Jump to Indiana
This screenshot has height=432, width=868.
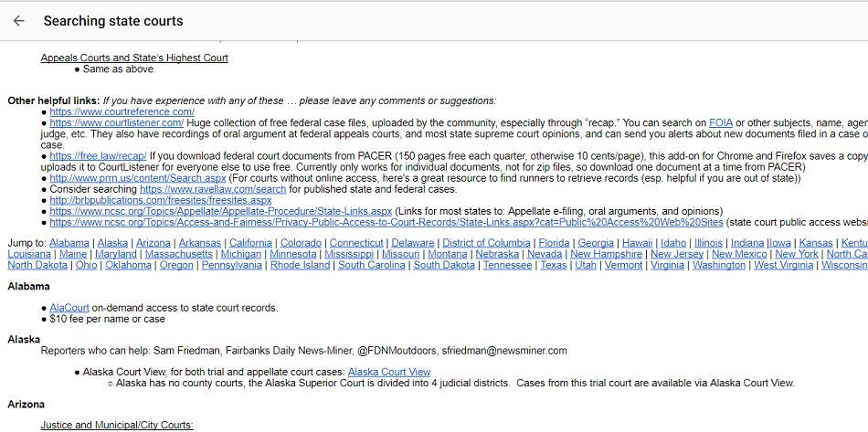point(748,243)
